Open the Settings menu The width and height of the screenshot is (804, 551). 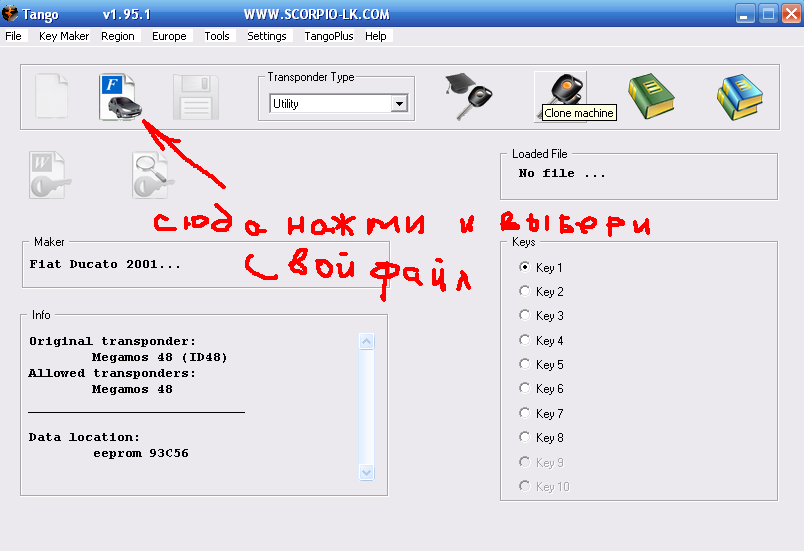pyautogui.click(x=267, y=36)
